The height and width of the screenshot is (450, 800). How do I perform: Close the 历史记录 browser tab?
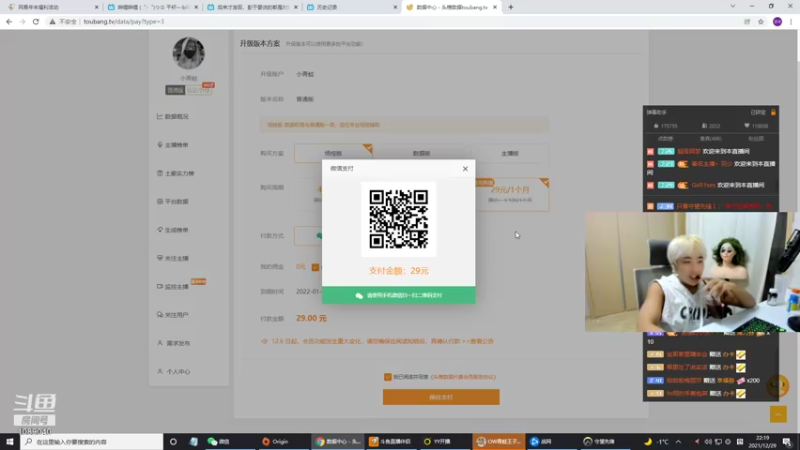coord(395,7)
